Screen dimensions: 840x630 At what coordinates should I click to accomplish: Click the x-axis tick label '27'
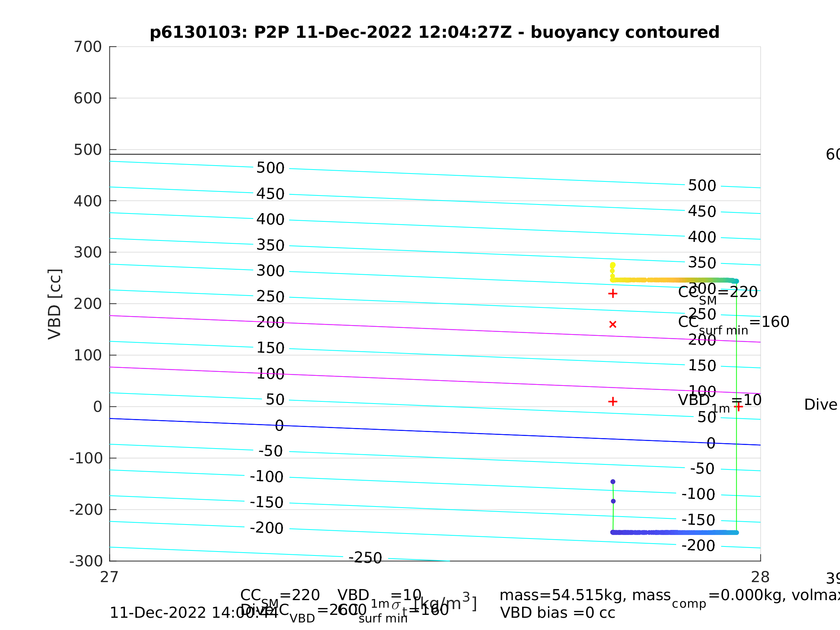click(109, 577)
